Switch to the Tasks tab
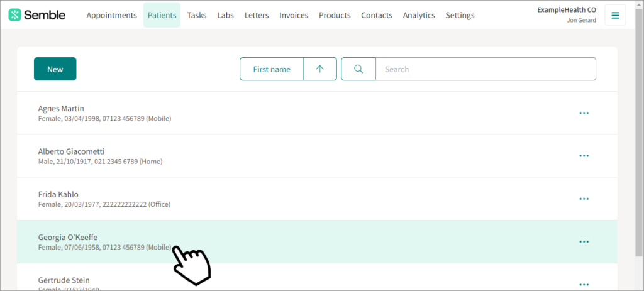The width and height of the screenshot is (644, 291). [197, 15]
